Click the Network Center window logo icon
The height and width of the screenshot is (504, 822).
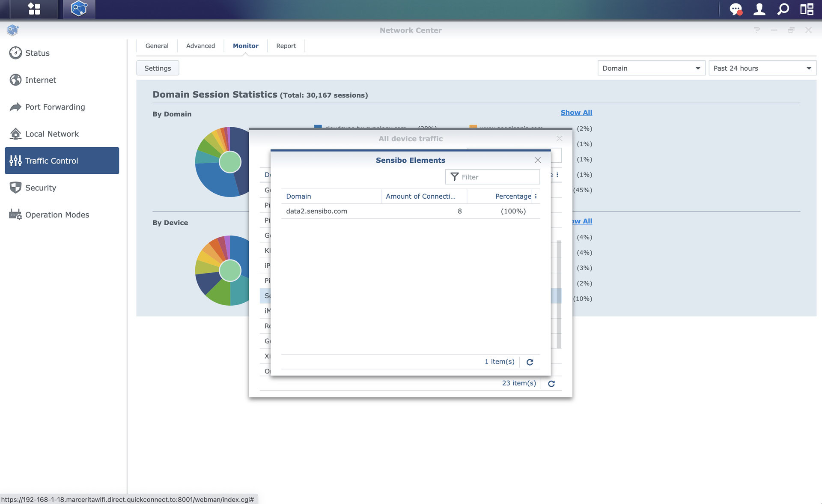click(13, 30)
